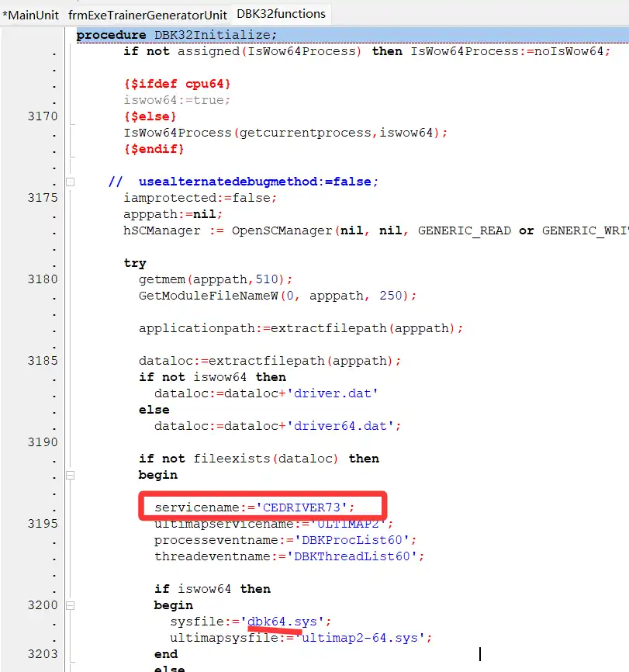
Task: Click the 'applicationpath:=extractfilepath(apppath);' line
Action: [x=301, y=328]
